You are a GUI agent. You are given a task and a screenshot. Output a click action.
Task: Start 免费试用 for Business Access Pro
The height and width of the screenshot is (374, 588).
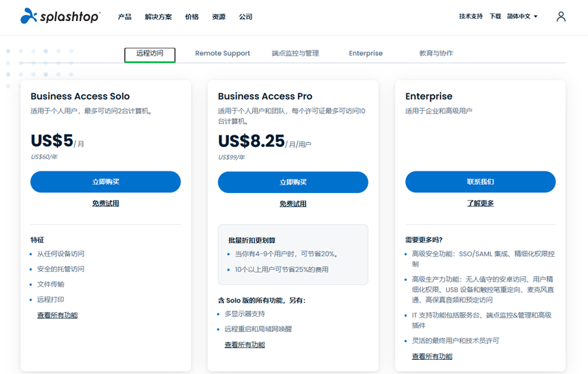click(293, 204)
